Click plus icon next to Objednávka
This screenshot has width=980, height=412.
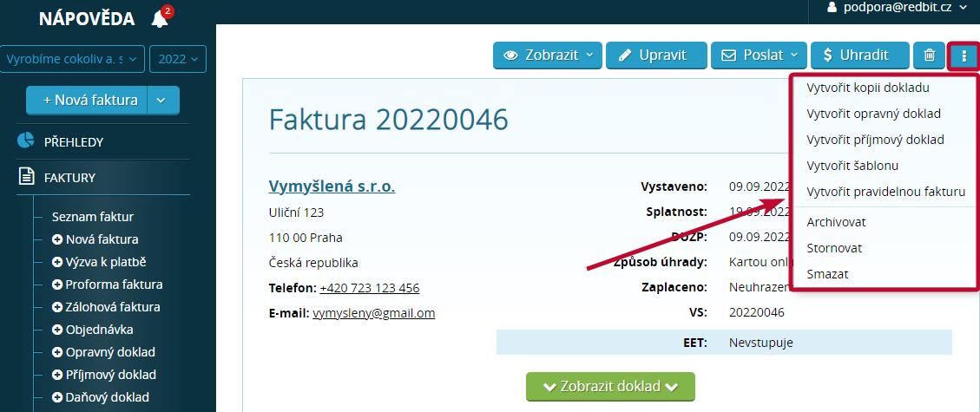pyautogui.click(x=57, y=330)
